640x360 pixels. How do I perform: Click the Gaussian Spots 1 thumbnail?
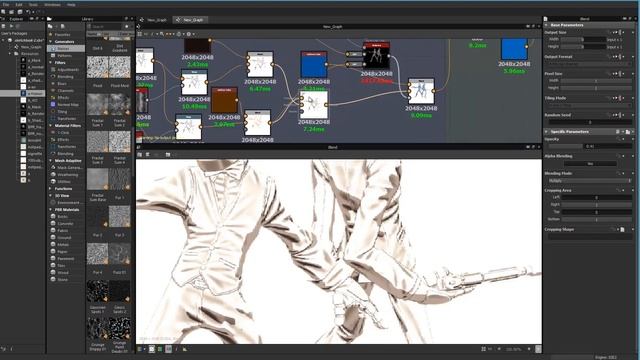click(98, 291)
